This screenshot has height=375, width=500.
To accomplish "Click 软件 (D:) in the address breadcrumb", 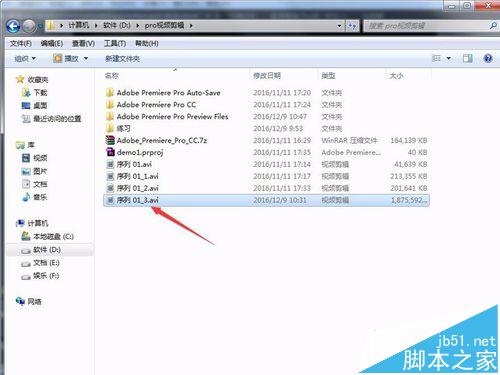I will (117, 25).
